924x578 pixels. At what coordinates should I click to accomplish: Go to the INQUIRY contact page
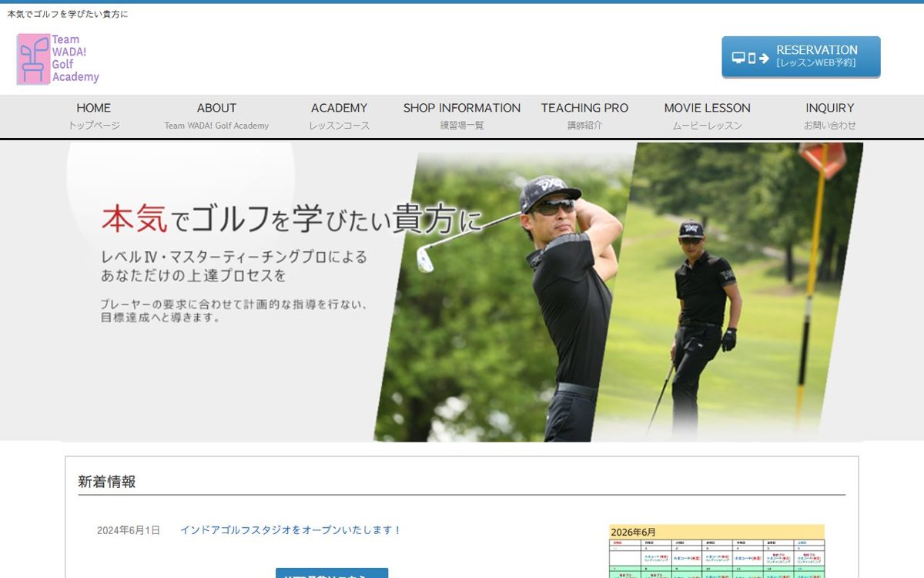click(x=830, y=116)
